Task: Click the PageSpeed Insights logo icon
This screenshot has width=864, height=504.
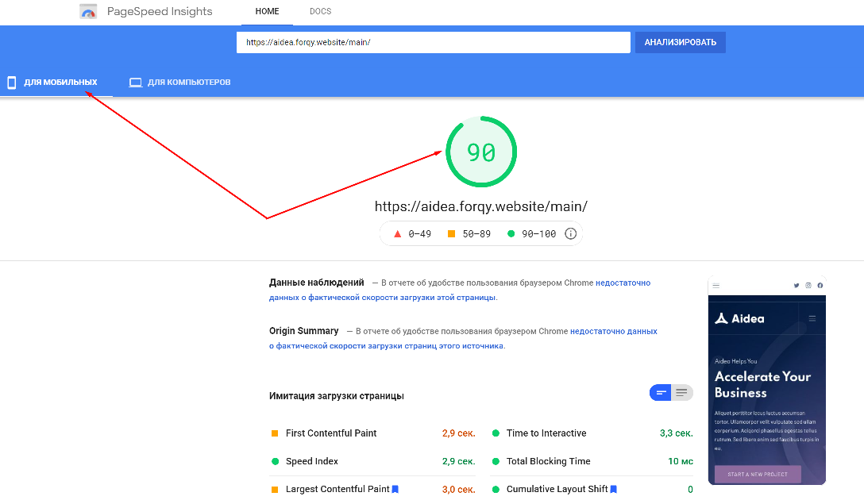Action: click(88, 12)
